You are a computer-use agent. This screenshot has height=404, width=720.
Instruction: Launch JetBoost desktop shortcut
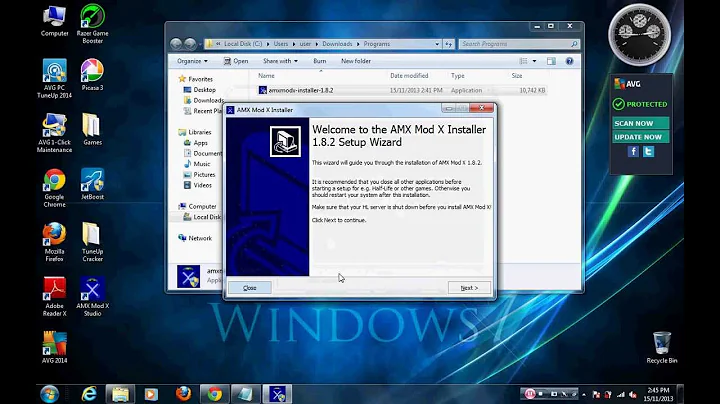click(92, 184)
